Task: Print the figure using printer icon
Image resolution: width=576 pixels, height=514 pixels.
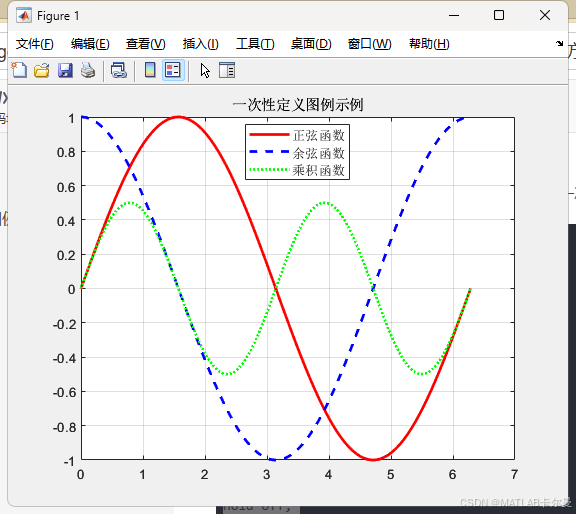Action: 88,70
